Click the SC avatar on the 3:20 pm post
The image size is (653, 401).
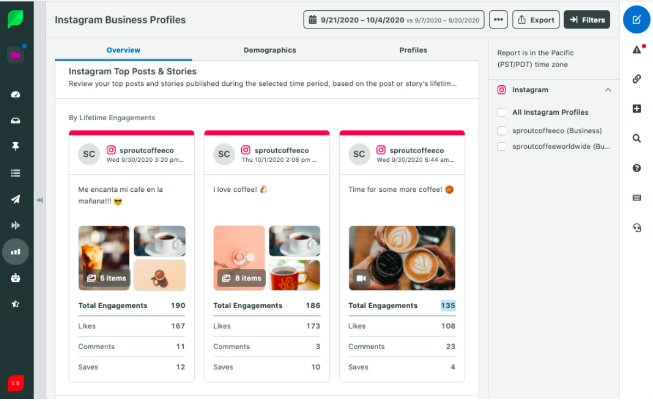[x=89, y=154]
